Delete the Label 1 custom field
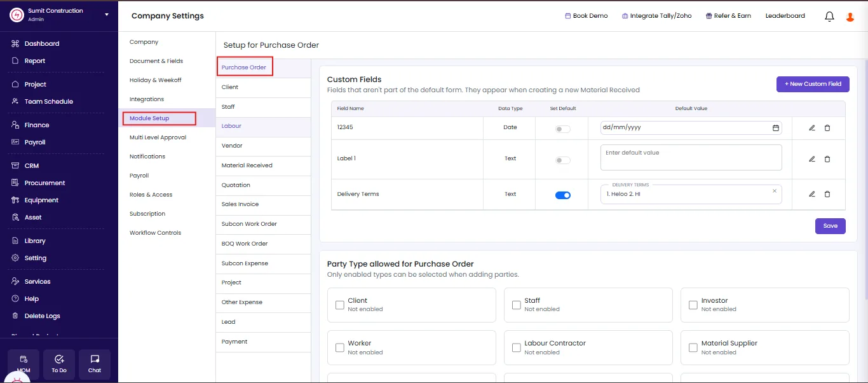Screen dimensions: 868x383 [827, 159]
